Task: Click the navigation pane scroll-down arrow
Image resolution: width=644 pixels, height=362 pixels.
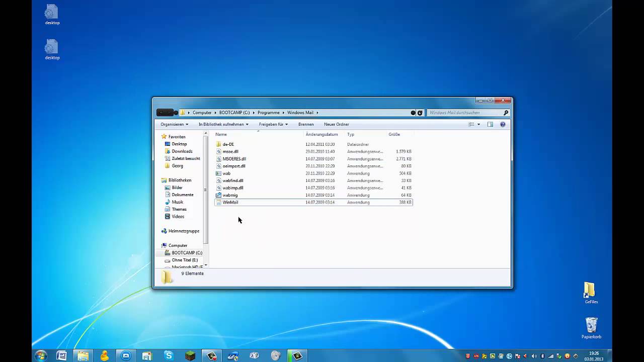Action: click(x=205, y=265)
